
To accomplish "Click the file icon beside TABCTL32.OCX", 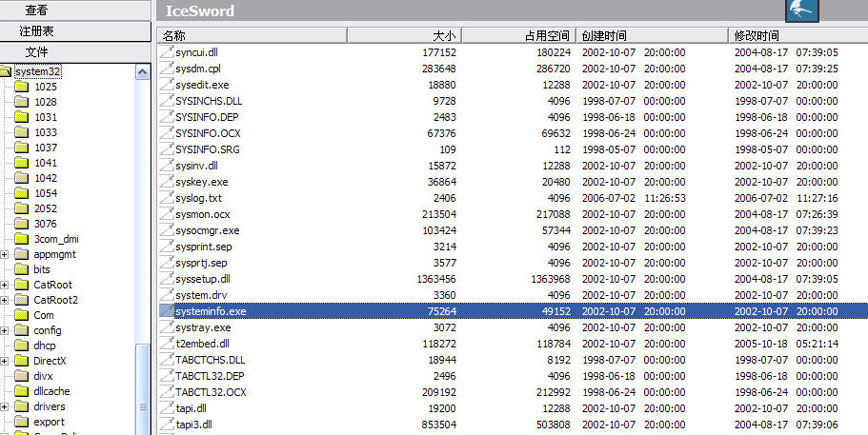I will tap(167, 392).
